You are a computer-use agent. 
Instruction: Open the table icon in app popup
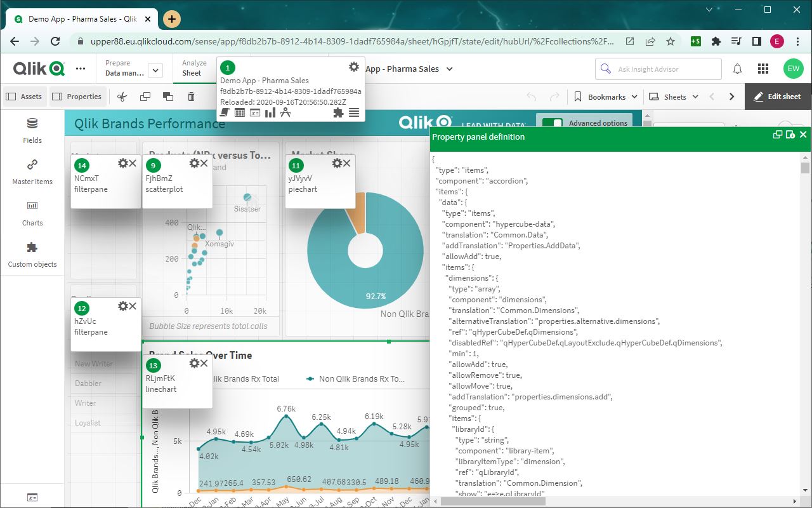click(x=240, y=112)
